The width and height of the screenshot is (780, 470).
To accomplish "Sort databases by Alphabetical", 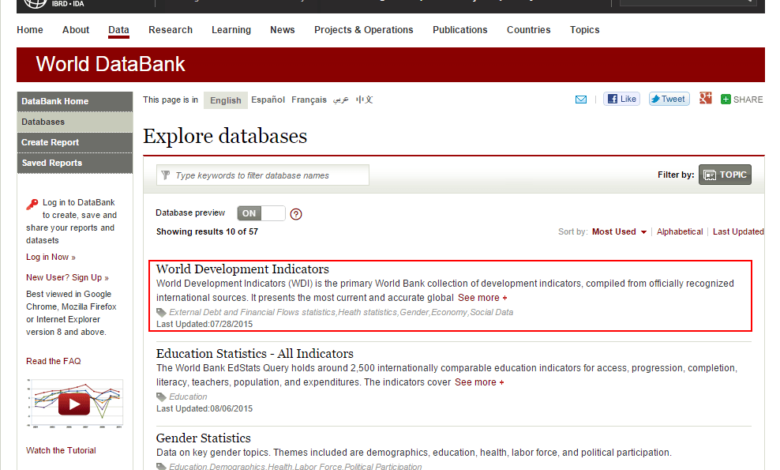I will pyautogui.click(x=680, y=232).
